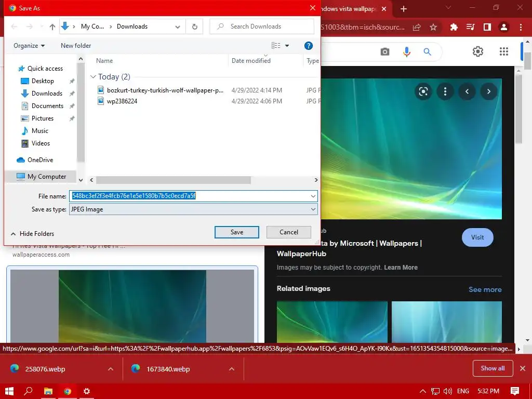This screenshot has height=399, width=532.
Task: Sort by Date modified column header
Action: tap(251, 61)
